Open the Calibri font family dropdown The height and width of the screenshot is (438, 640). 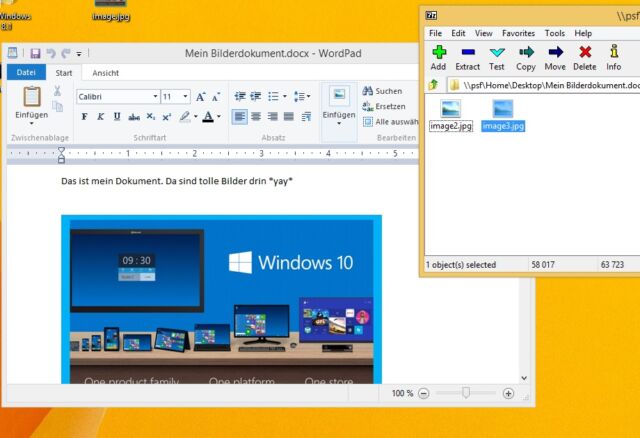tap(155, 97)
